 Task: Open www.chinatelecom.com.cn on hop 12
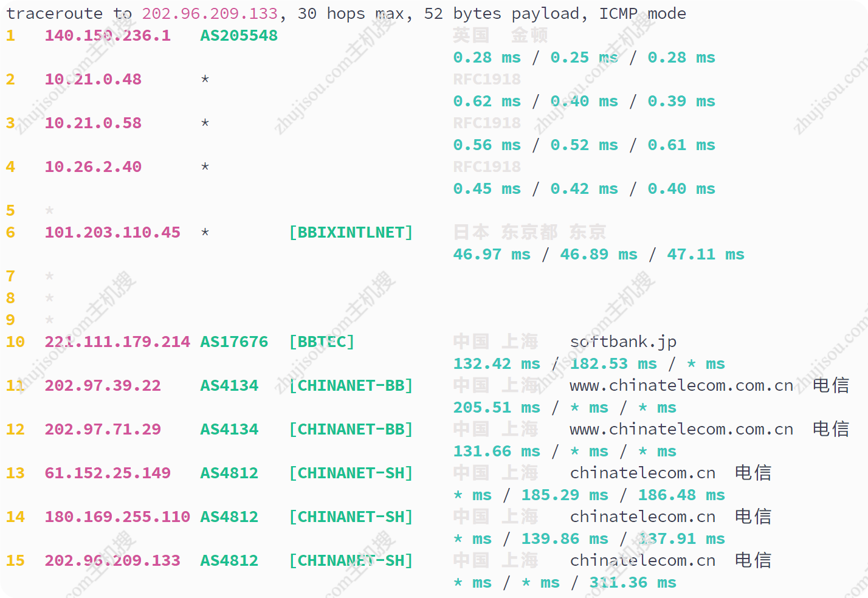pos(681,429)
